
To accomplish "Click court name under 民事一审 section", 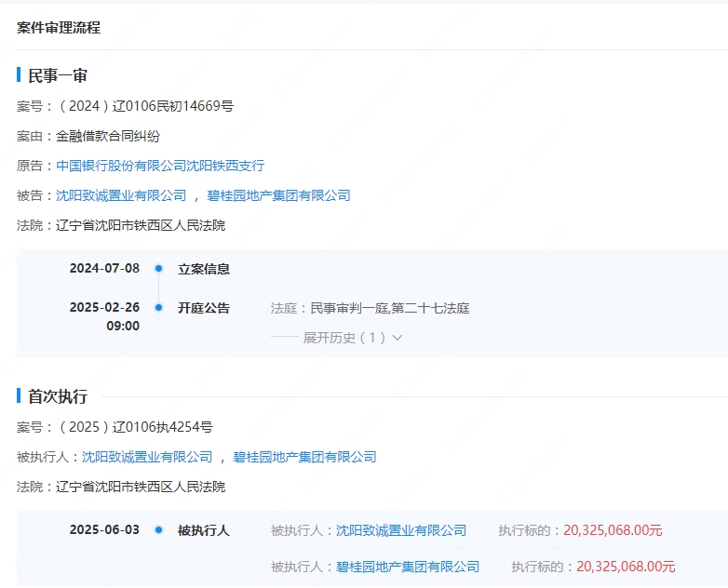I will 141,225.
